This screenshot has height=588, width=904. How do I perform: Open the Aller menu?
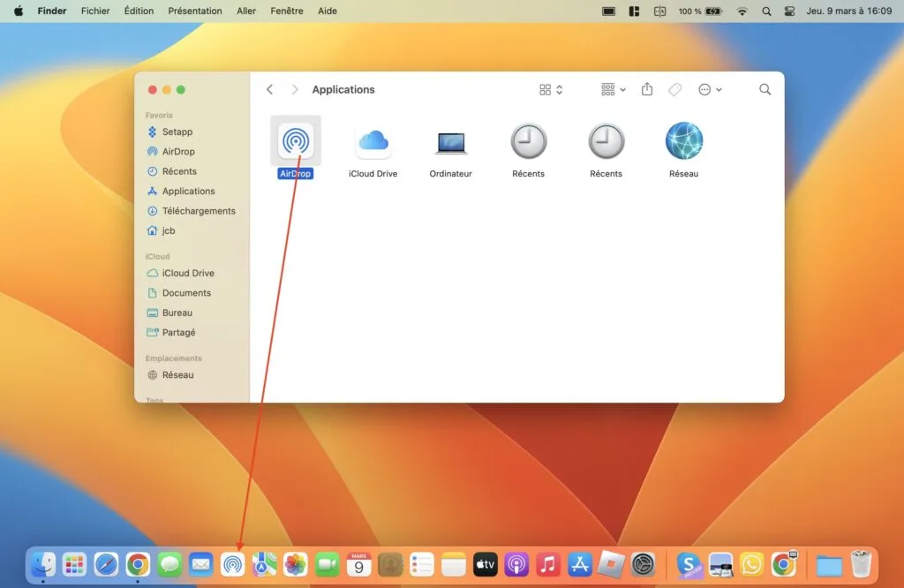245,11
